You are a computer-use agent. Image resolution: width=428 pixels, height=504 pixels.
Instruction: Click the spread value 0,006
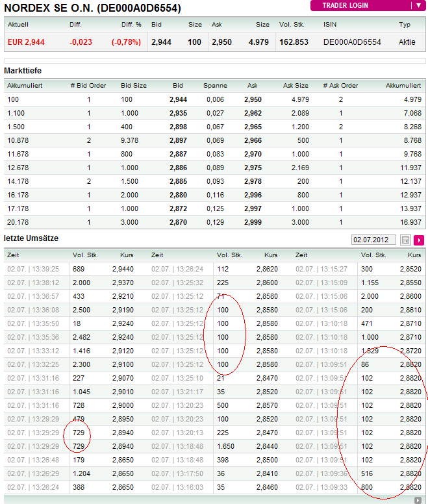pos(215,99)
